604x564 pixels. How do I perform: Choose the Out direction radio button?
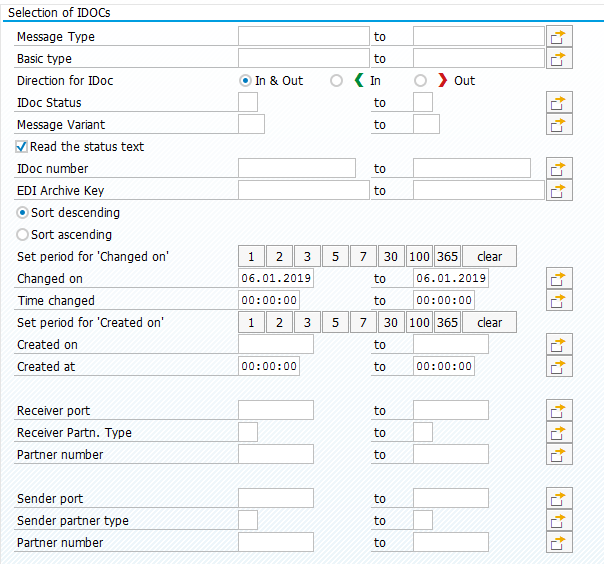420,81
